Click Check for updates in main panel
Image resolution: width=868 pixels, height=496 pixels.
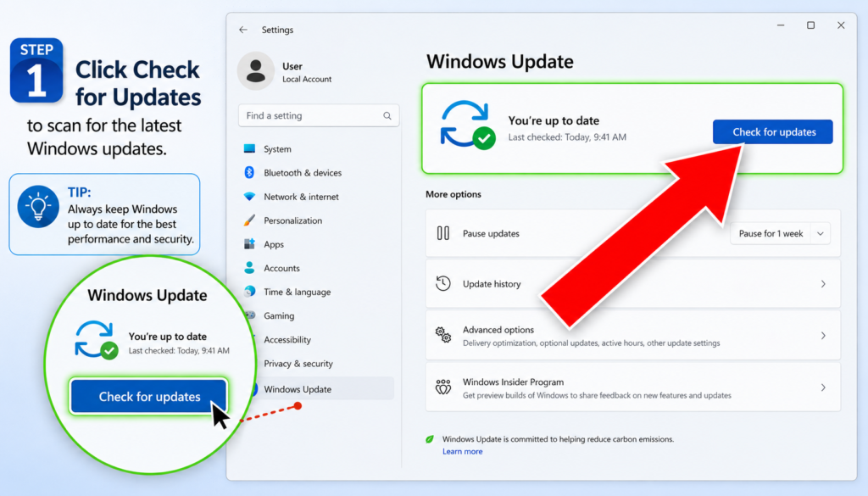click(x=773, y=131)
